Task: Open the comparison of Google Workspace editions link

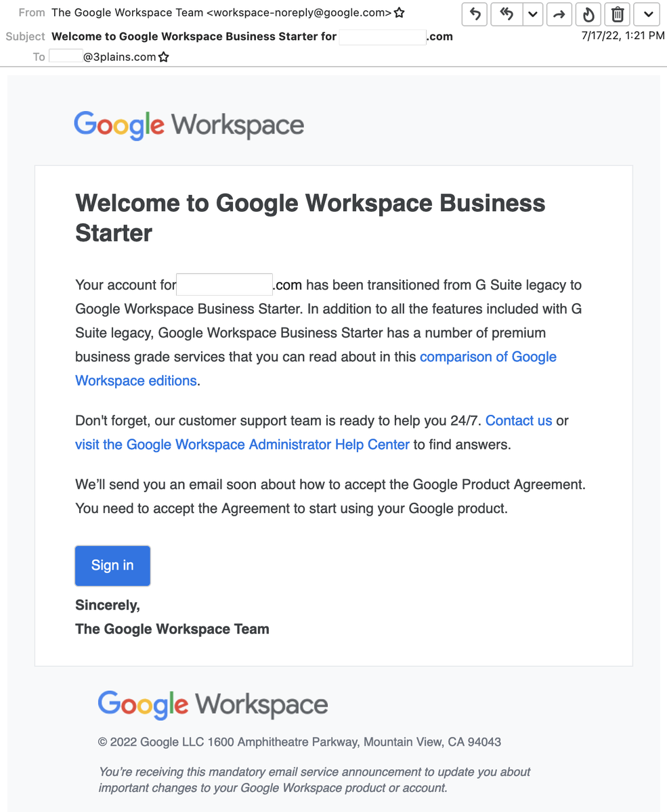Action: pyautogui.click(x=316, y=369)
